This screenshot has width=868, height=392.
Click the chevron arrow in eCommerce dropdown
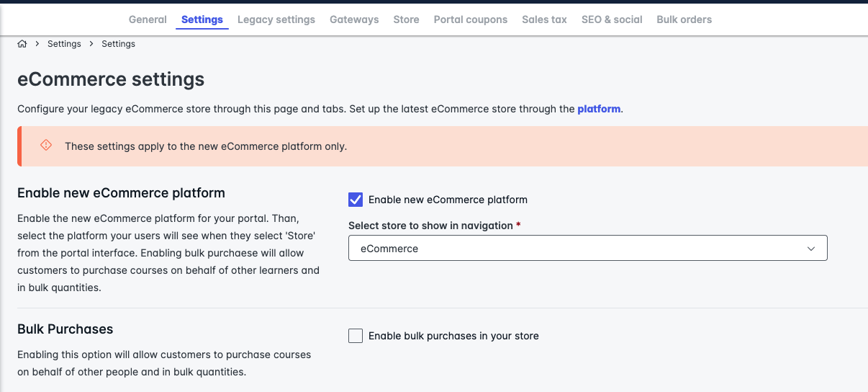(811, 249)
